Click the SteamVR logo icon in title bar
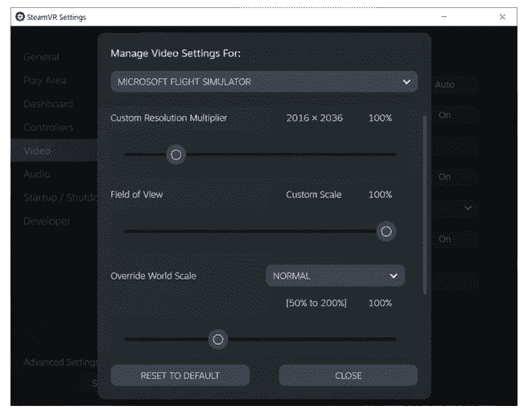Image resolution: width=532 pixels, height=410 pixels. tap(20, 17)
